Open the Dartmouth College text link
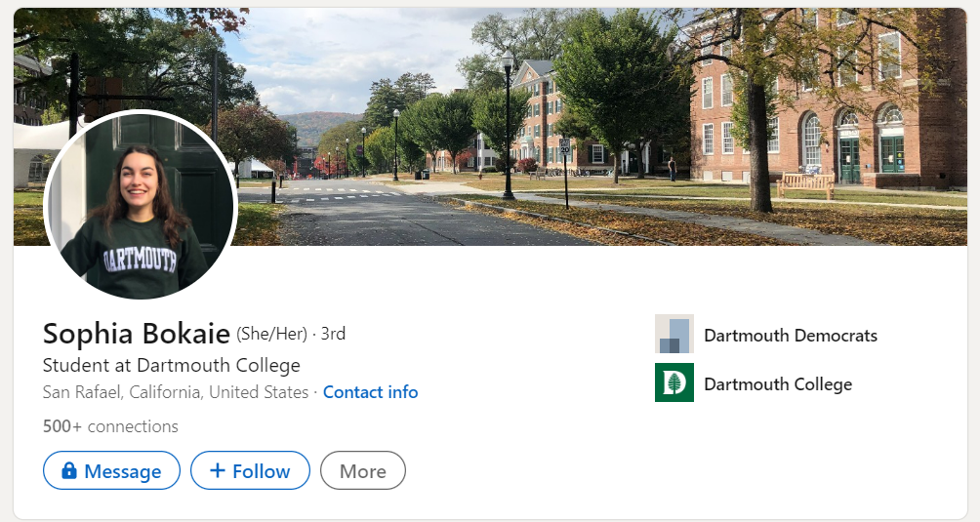This screenshot has height=522, width=980. (x=777, y=384)
